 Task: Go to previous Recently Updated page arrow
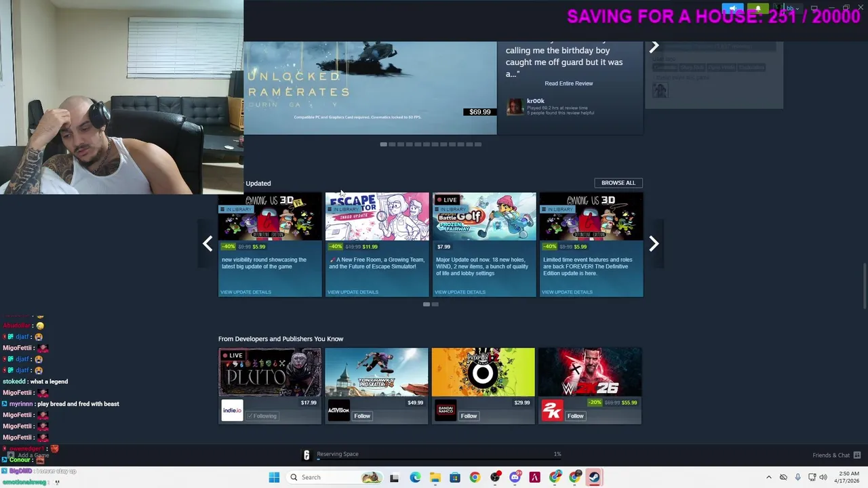pyautogui.click(x=208, y=244)
